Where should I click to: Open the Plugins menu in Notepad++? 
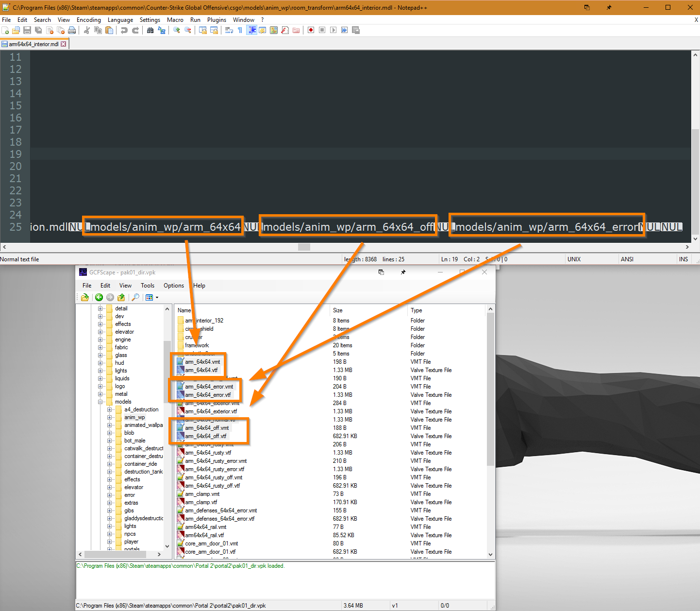click(x=217, y=20)
